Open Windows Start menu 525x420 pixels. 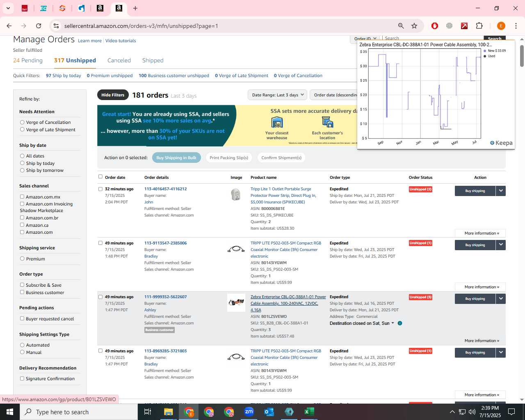[x=10, y=412]
